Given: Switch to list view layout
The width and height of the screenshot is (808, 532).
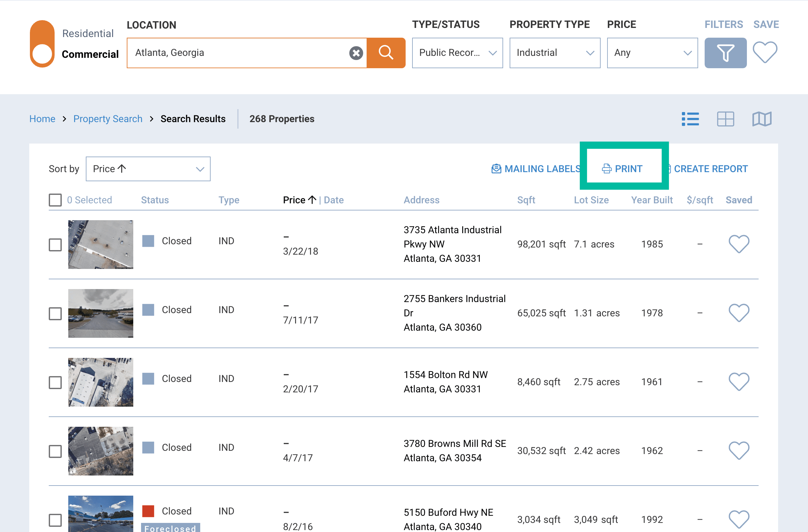Looking at the screenshot, I should coord(690,119).
